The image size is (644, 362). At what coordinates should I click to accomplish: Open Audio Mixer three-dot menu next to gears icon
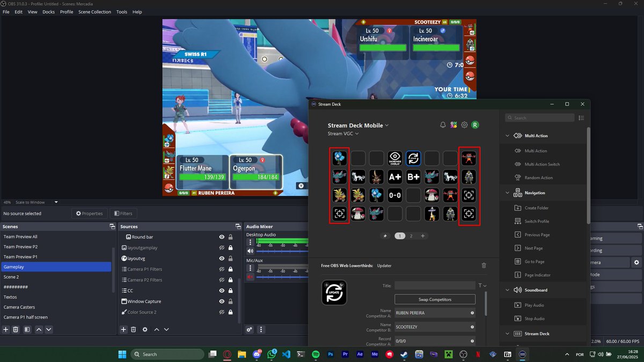(261, 329)
